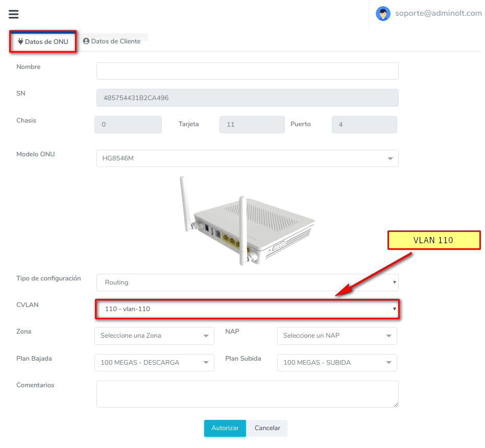Expand the Seleccione una Zona dropdown
The image size is (485, 448).
click(154, 336)
